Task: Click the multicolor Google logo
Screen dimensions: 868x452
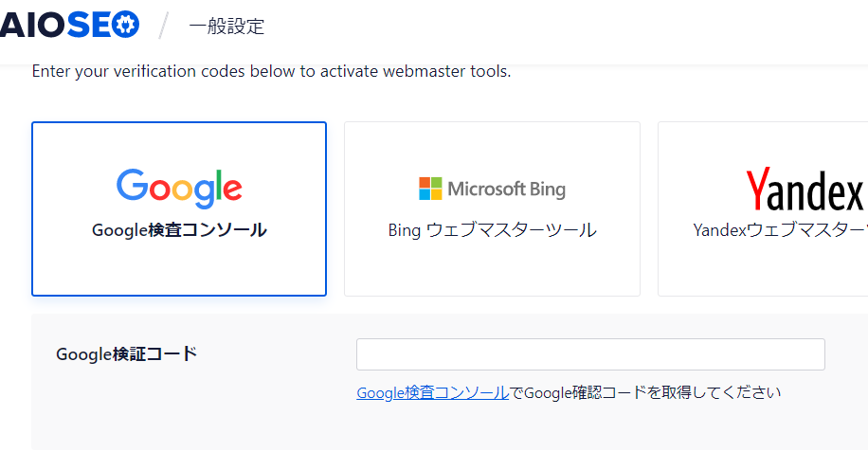Action: click(179, 188)
